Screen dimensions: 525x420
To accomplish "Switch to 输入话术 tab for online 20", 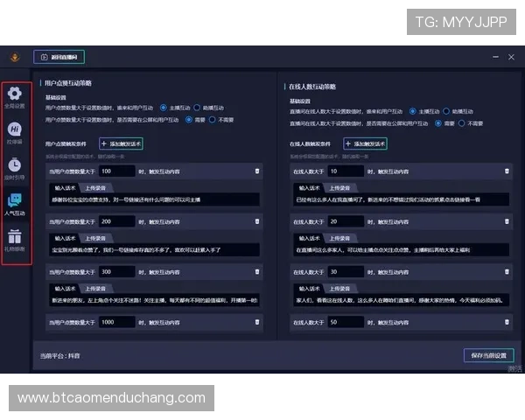I will (309, 238).
